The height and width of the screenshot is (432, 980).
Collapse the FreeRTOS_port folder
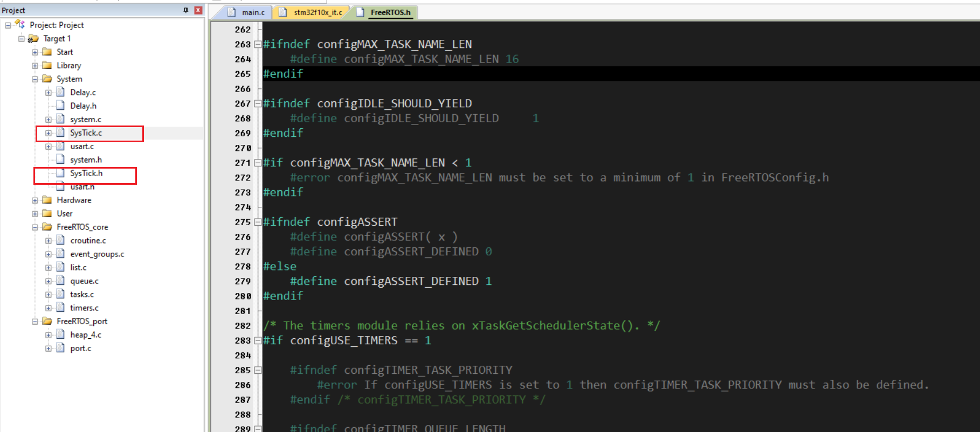(x=35, y=322)
